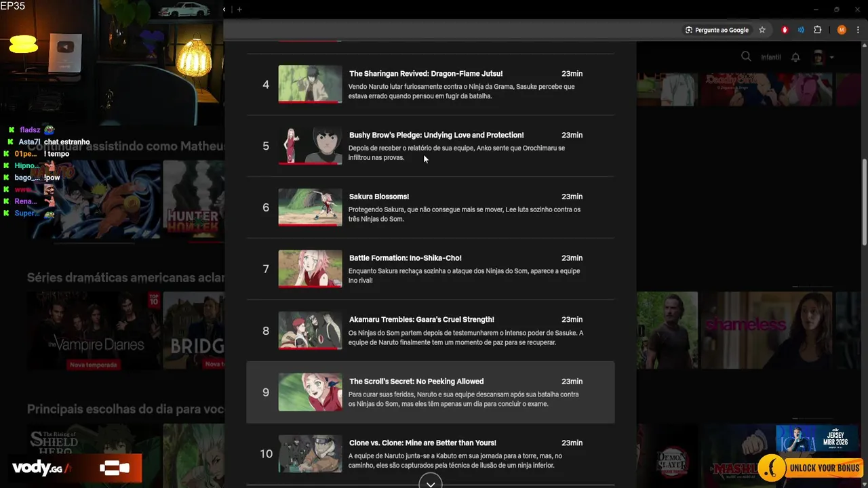Play episode 10 Clone vs. Clone thumbnail
This screenshot has width=868, height=488.
coord(310,454)
